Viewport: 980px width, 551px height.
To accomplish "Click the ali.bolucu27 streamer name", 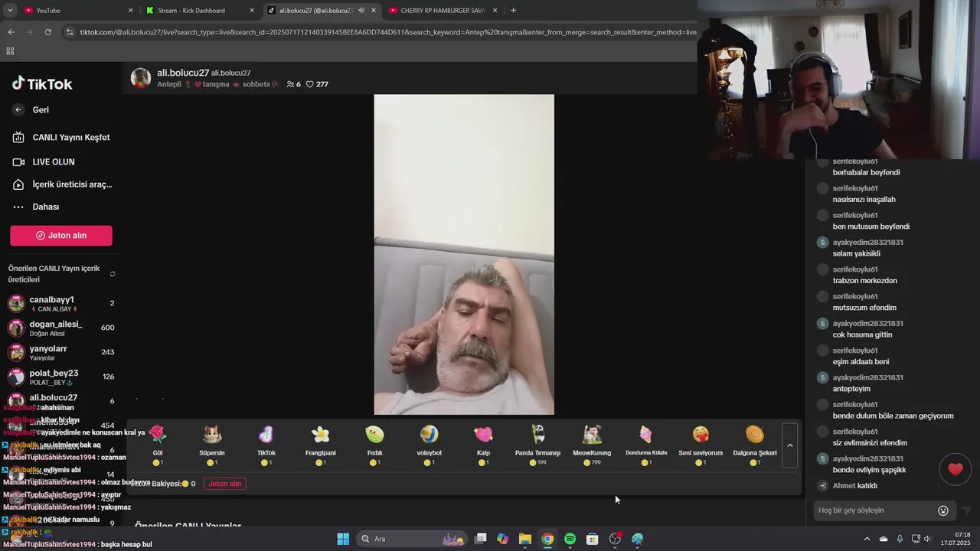I will coord(183,73).
